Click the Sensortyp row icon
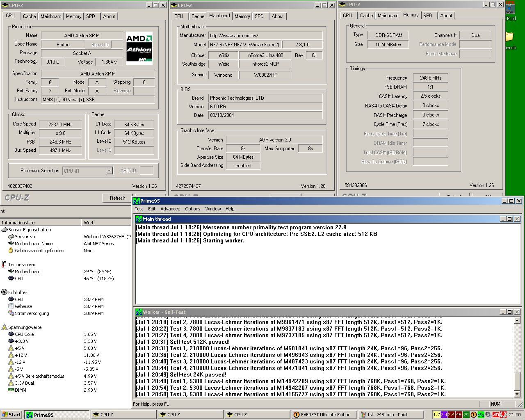This screenshot has height=420, width=525. tap(11, 237)
